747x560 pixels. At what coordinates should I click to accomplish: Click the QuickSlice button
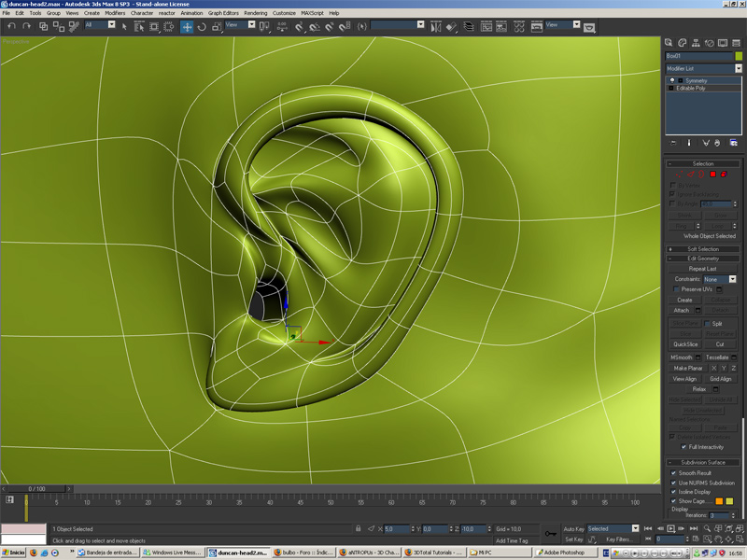(x=685, y=344)
